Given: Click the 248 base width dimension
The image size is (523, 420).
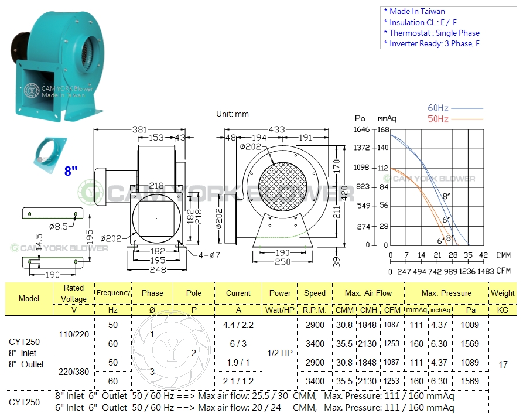Looking at the screenshot, I should tap(158, 269).
